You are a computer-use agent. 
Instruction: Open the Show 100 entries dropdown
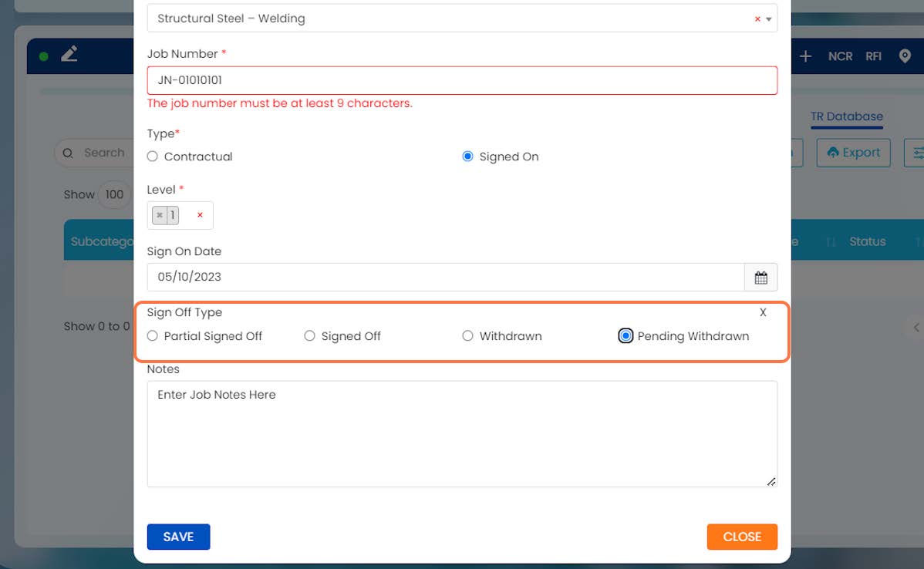coord(114,194)
